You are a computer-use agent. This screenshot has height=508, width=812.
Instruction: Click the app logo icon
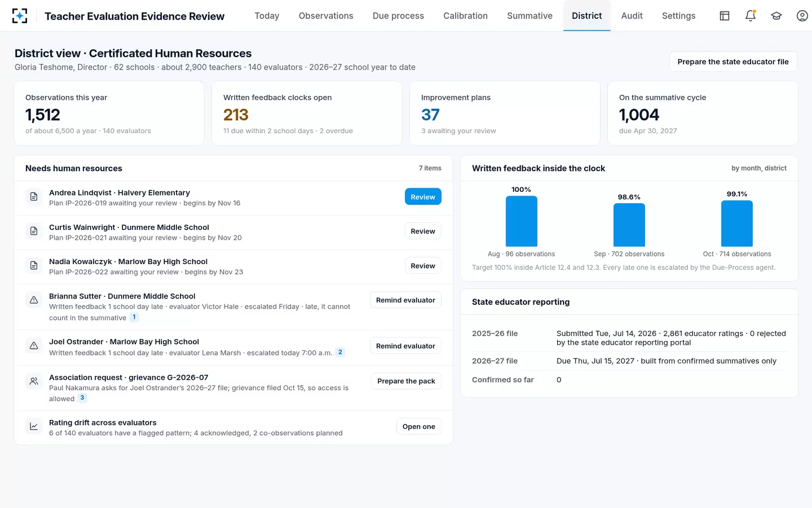pyautogui.click(x=20, y=16)
